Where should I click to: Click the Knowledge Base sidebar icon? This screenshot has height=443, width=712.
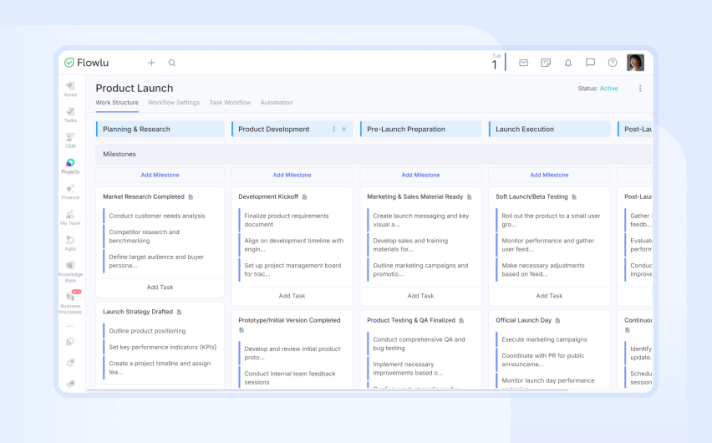[x=70, y=268]
